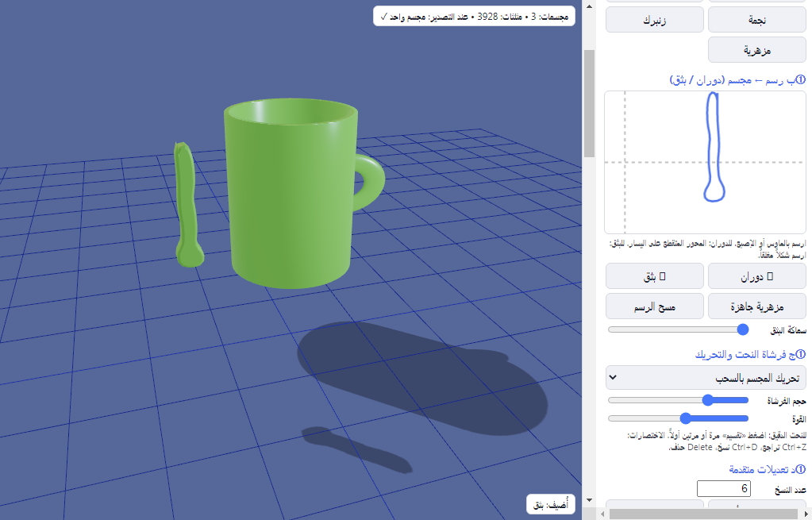Click the 'حجم الفرشاة' label

pos(786,401)
